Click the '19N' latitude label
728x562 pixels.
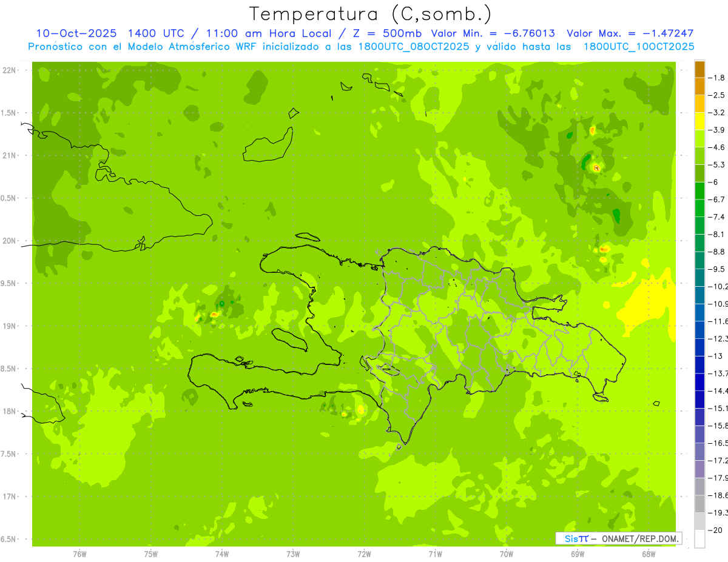pos(9,326)
